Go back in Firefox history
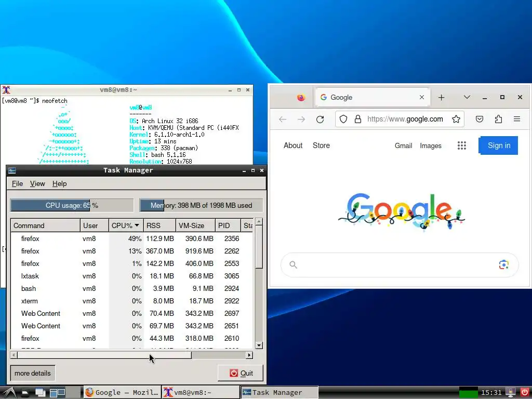532x399 pixels. 283,119
